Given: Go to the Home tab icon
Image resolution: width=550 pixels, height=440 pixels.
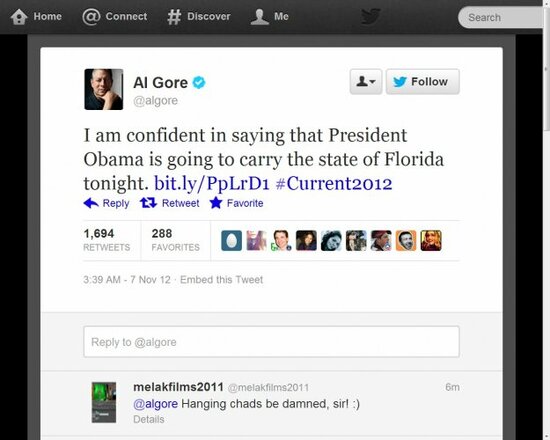Looking at the screenshot, I should (x=19, y=17).
